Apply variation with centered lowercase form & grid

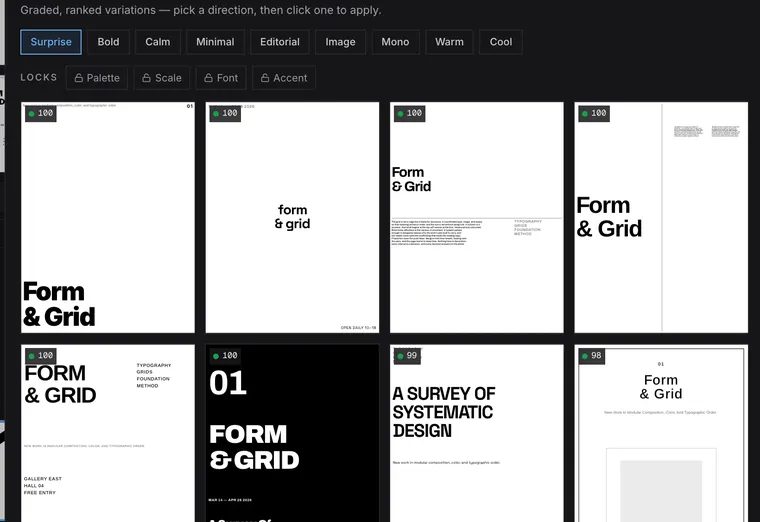292,217
